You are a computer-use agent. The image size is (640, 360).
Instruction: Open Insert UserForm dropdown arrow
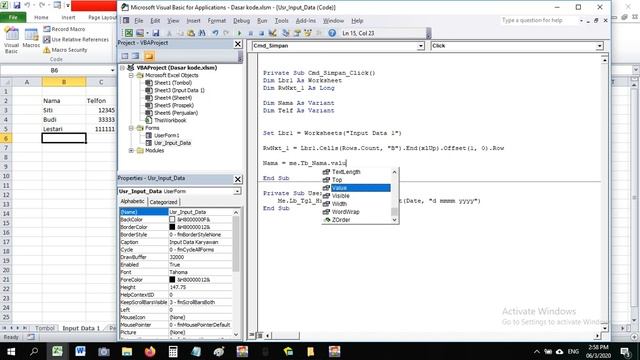147,33
